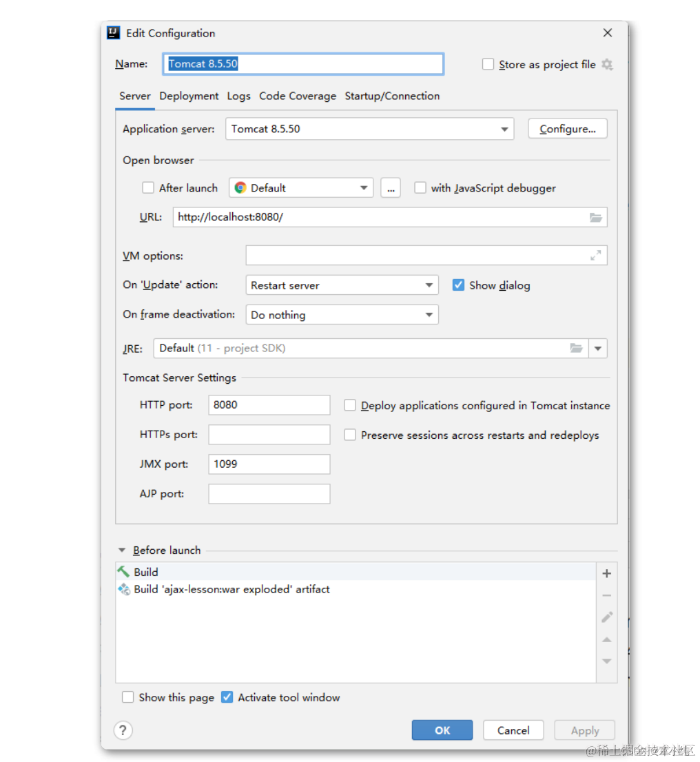Open help with the question mark button
700x762 pixels.
pos(123,730)
